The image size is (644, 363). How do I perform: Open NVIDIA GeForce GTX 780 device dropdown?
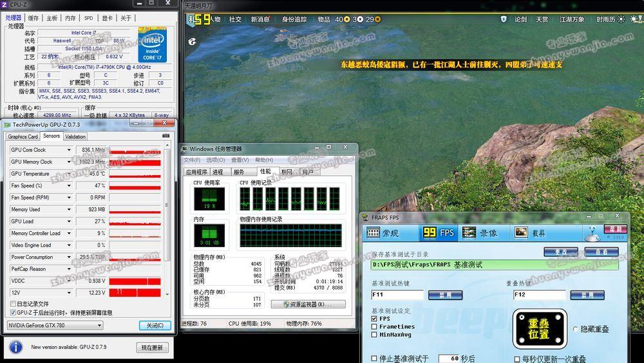coord(55,325)
